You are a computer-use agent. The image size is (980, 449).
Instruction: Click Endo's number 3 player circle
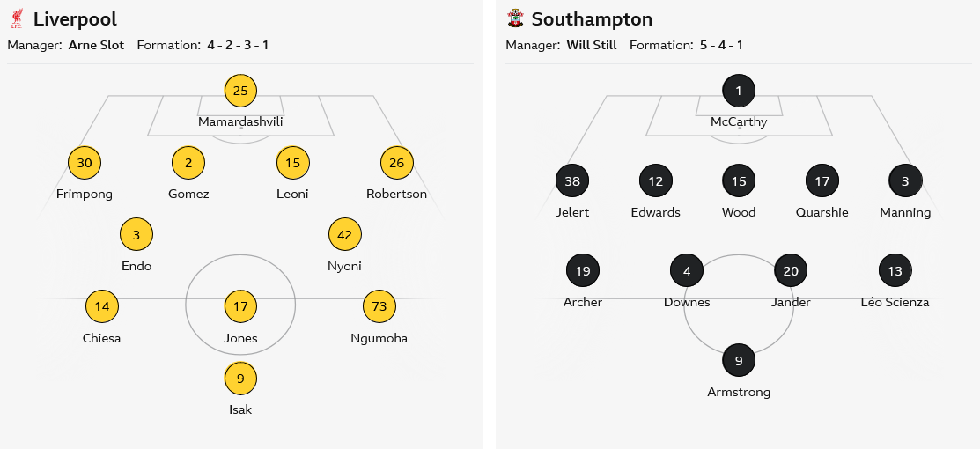[x=136, y=234]
